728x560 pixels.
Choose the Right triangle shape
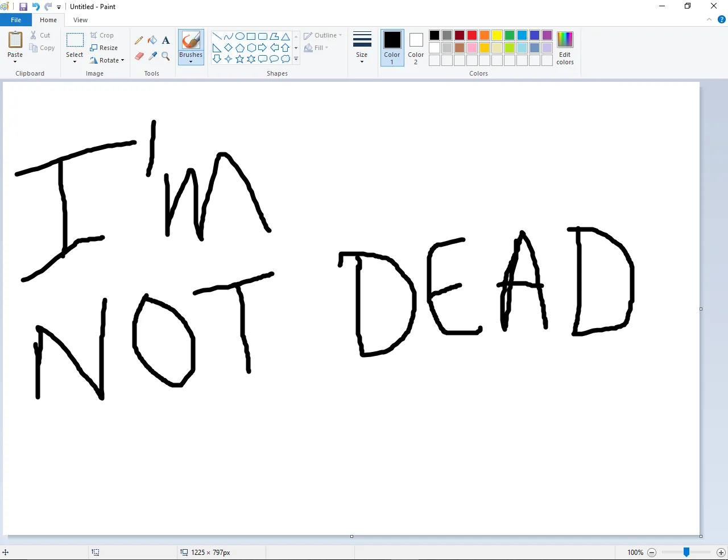click(217, 48)
